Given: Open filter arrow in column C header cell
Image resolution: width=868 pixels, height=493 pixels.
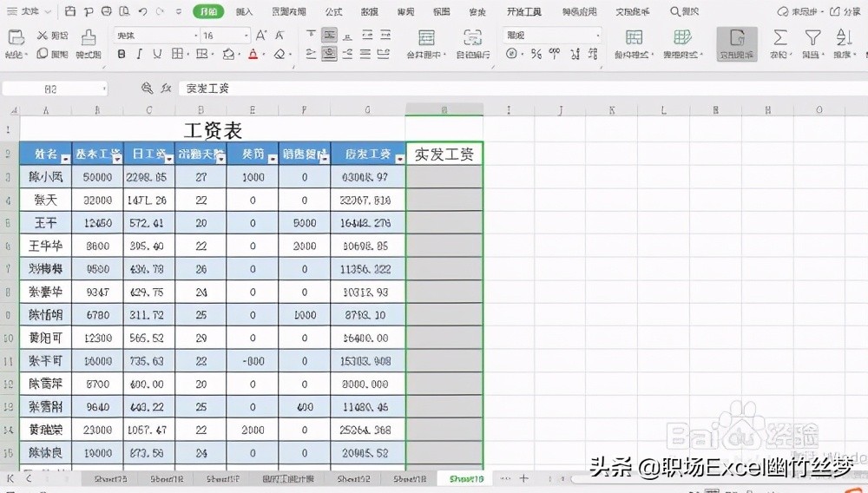Looking at the screenshot, I should 169,159.
